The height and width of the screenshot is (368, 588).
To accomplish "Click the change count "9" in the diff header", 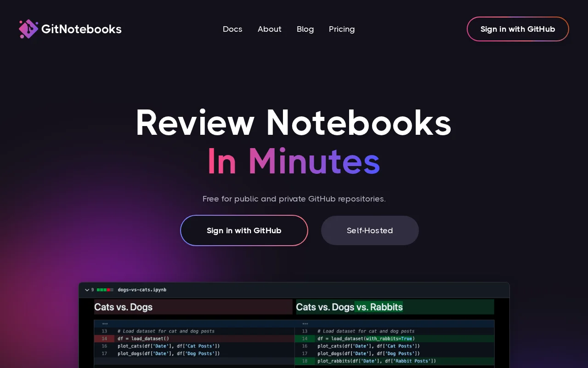I will point(92,290).
